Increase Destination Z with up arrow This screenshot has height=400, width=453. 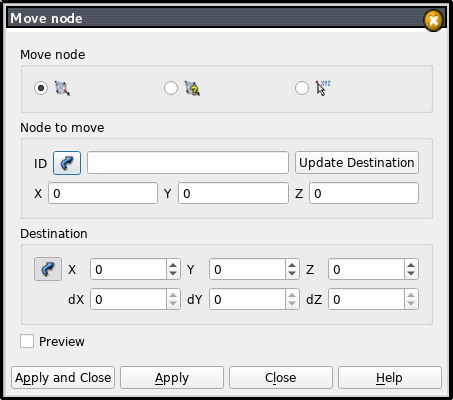pos(411,265)
